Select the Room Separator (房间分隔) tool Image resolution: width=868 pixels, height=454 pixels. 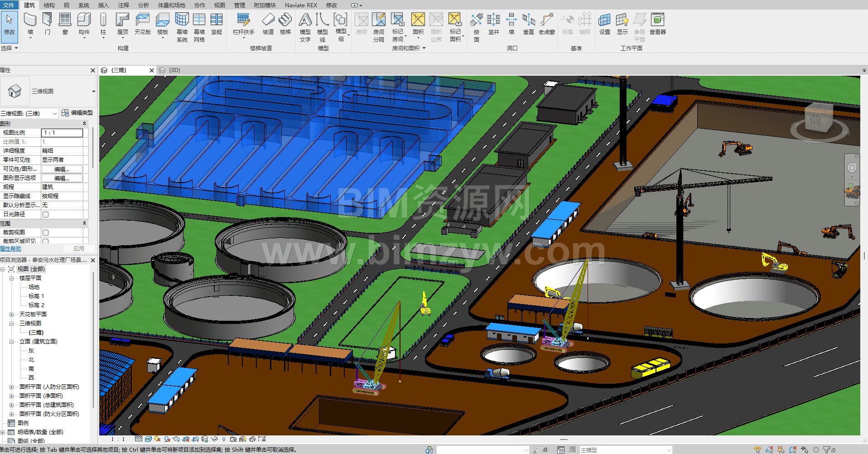[379, 27]
